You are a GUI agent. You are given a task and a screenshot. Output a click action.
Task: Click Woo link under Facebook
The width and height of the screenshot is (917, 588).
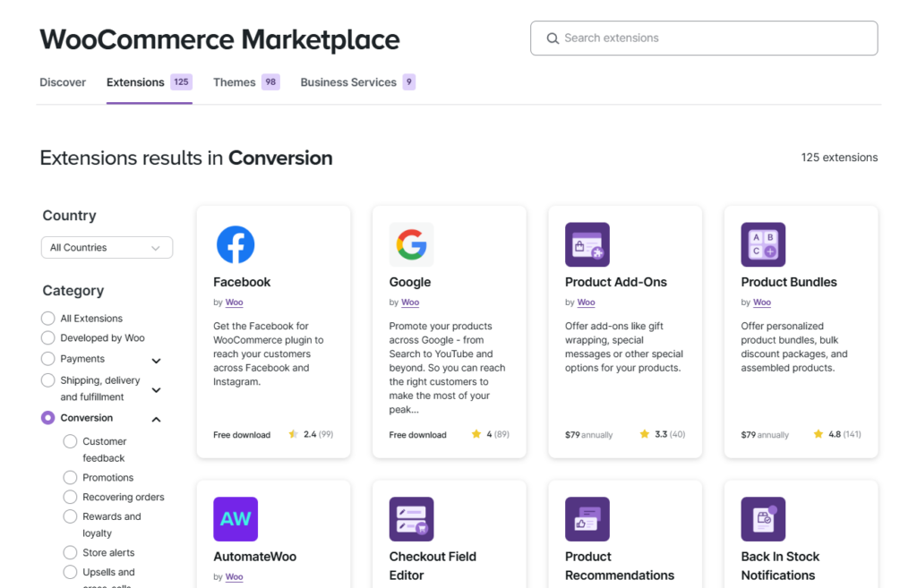(x=234, y=303)
